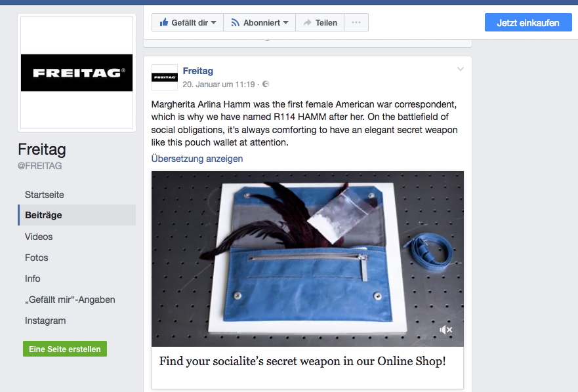Open the post options chevron

point(460,69)
